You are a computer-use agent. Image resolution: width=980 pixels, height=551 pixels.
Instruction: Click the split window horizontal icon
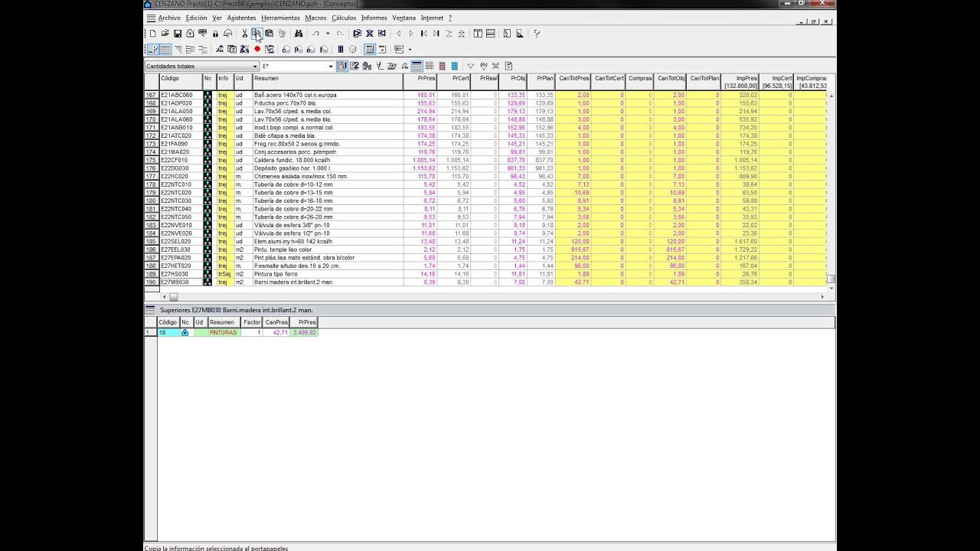490,33
